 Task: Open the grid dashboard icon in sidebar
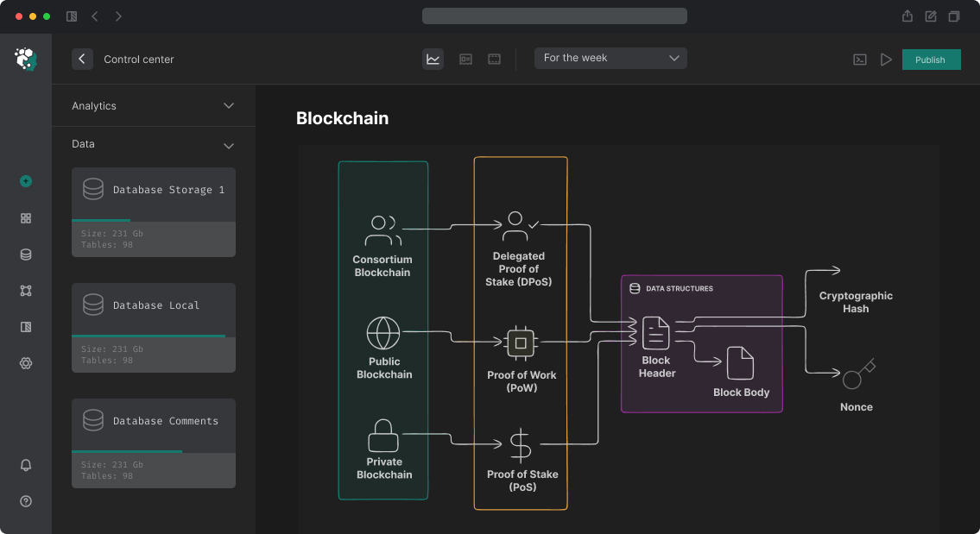pyautogui.click(x=26, y=218)
